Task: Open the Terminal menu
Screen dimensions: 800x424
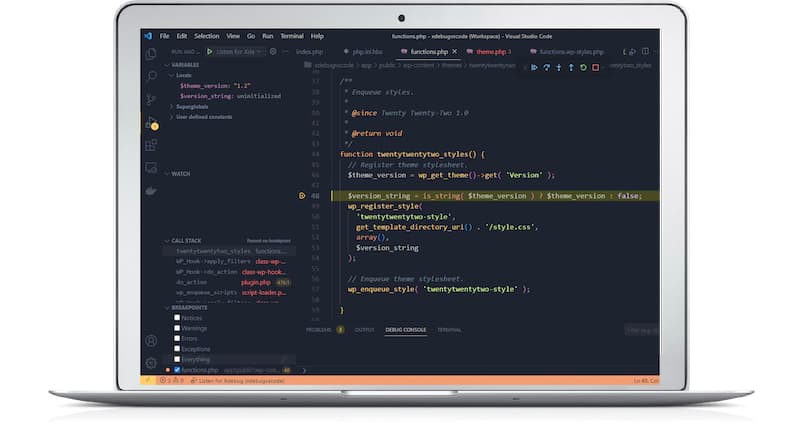Action: click(291, 36)
